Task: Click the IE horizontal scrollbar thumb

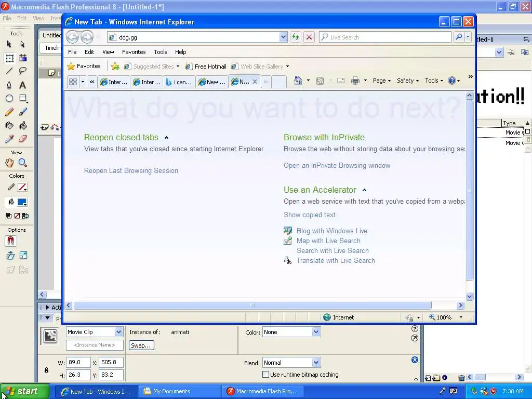Action: click(x=252, y=305)
